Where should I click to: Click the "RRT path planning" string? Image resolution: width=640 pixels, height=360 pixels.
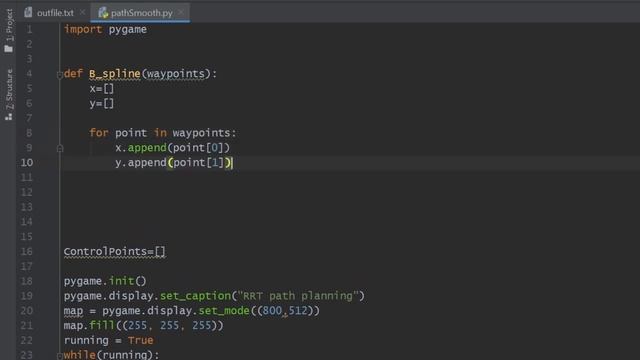point(298,296)
